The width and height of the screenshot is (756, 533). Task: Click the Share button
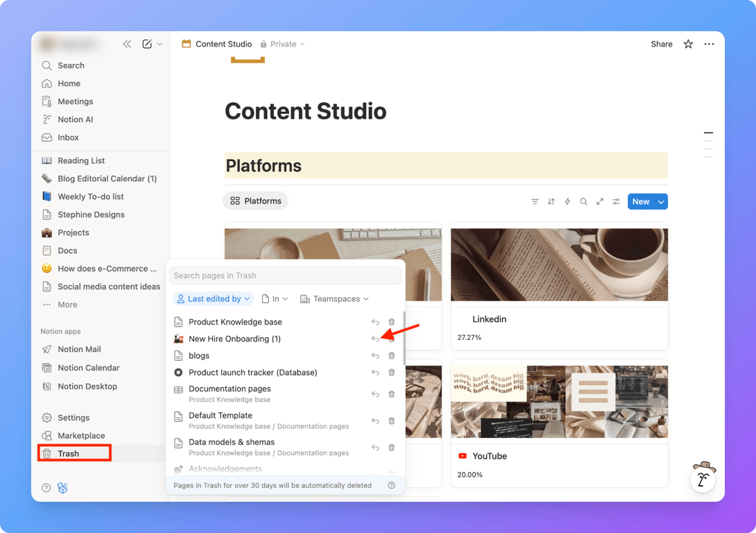pos(662,44)
